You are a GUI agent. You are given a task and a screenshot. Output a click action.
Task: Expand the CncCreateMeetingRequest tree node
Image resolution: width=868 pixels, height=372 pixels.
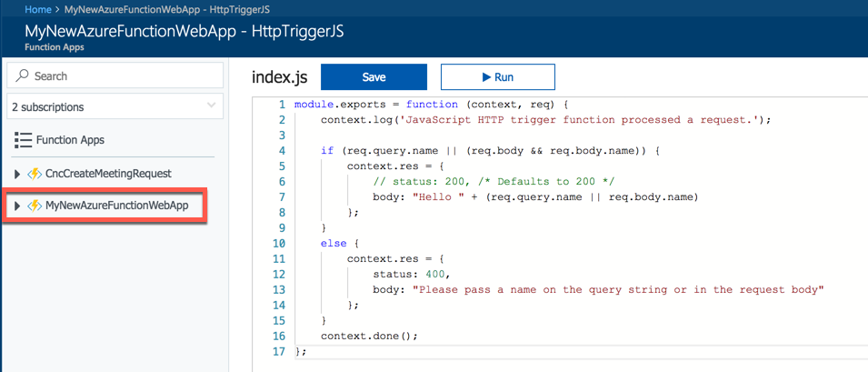17,175
